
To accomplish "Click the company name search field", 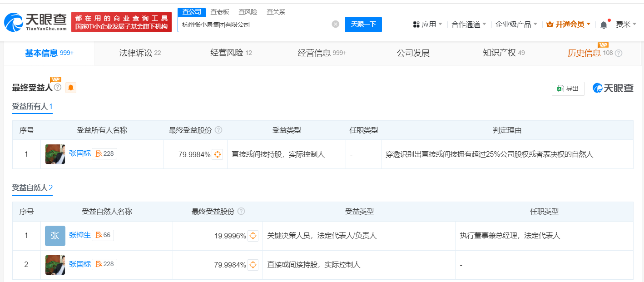I will (254, 25).
